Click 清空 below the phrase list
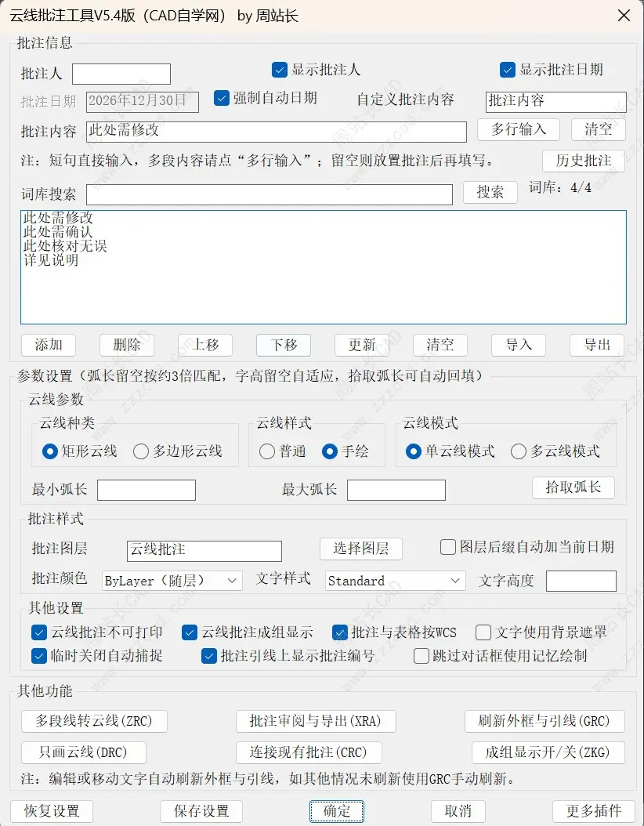644x826 pixels. (440, 345)
